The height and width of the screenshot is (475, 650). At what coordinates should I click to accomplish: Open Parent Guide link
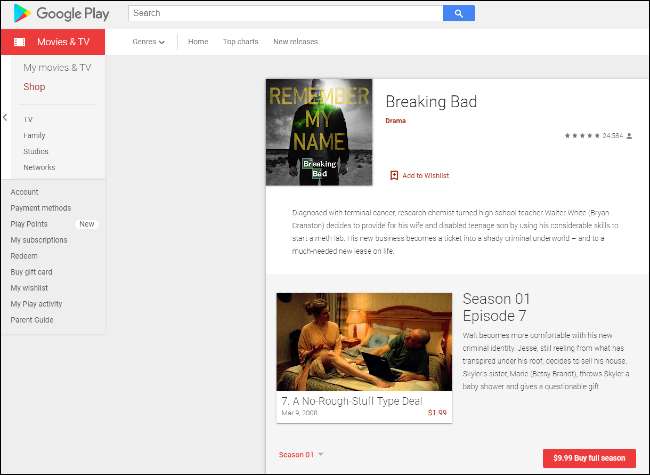32,320
